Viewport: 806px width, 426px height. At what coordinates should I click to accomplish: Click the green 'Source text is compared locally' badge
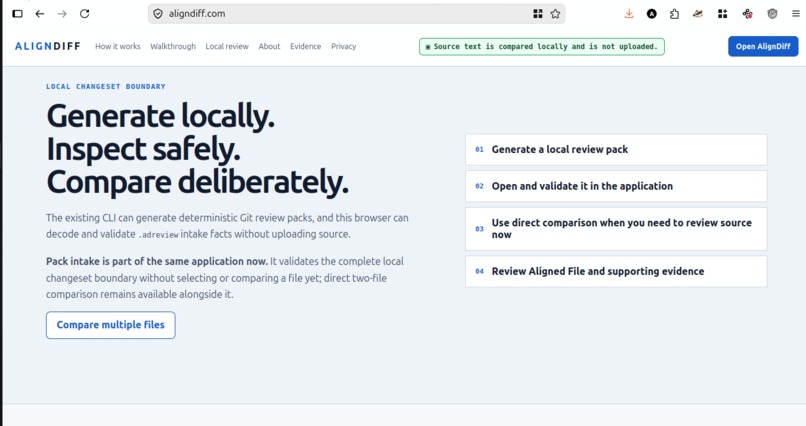coord(542,47)
